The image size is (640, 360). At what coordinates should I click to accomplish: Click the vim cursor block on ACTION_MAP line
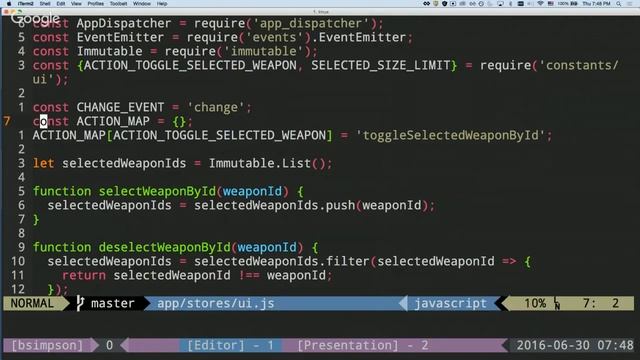click(x=43, y=121)
